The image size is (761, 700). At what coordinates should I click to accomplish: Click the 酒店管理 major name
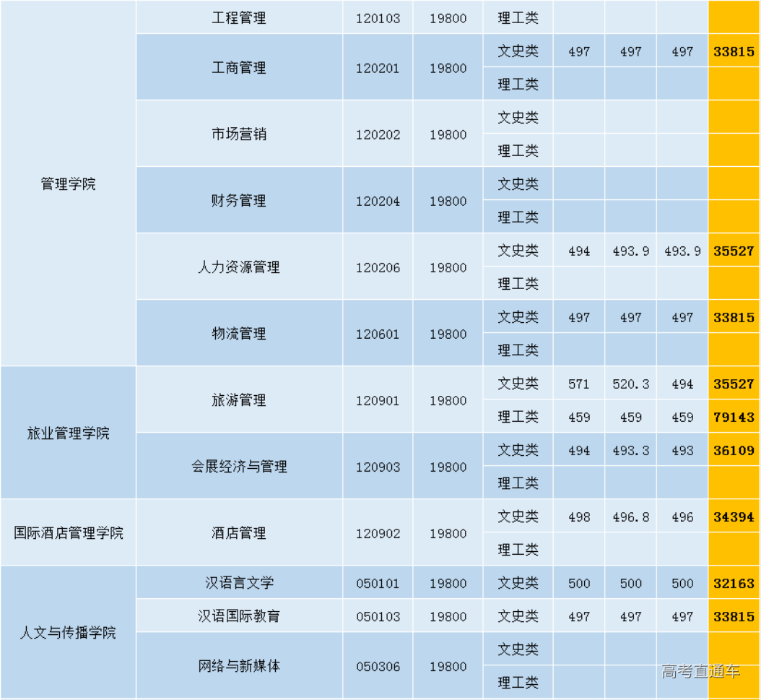coord(238,533)
